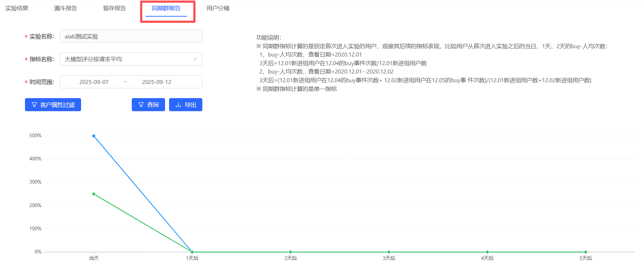Select the green data point on 当天
The image size is (644, 265).
(x=94, y=194)
